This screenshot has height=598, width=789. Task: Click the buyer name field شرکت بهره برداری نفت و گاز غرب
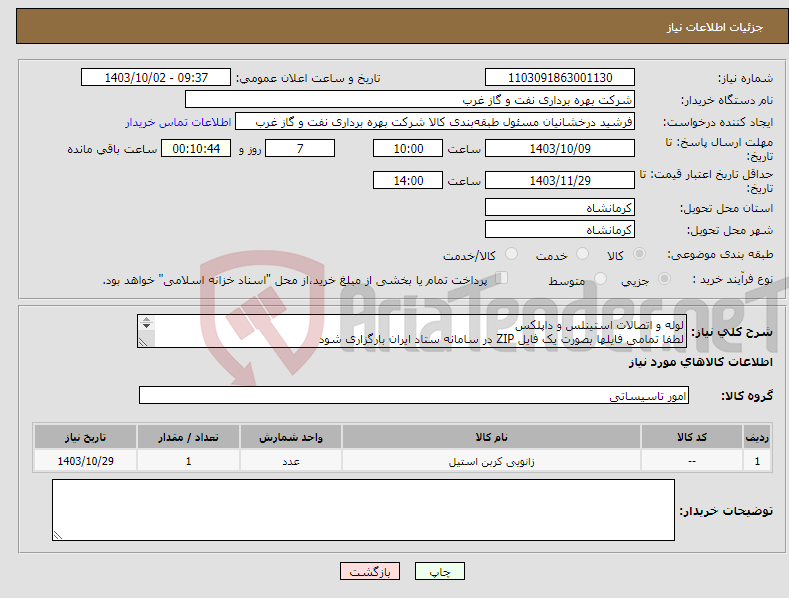click(410, 100)
